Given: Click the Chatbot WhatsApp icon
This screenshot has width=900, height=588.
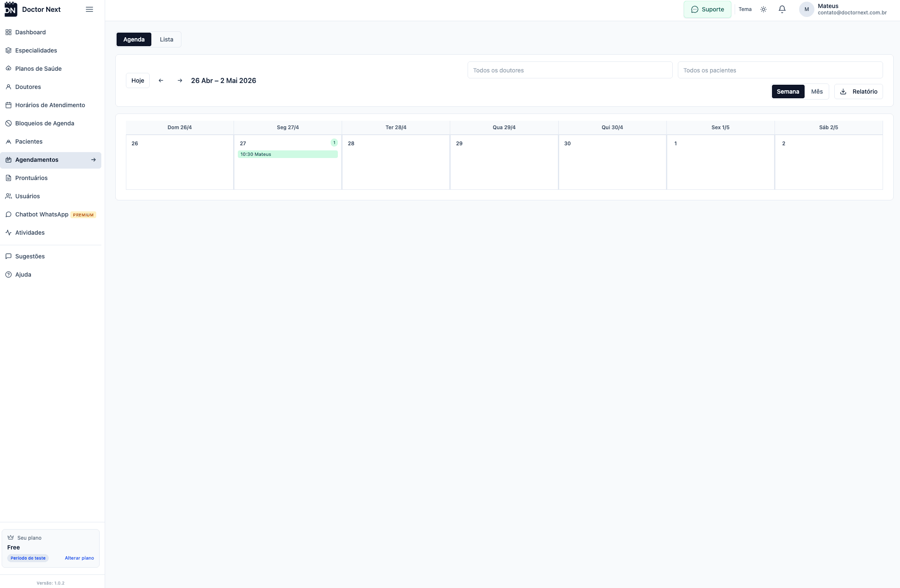Looking at the screenshot, I should coord(8,214).
